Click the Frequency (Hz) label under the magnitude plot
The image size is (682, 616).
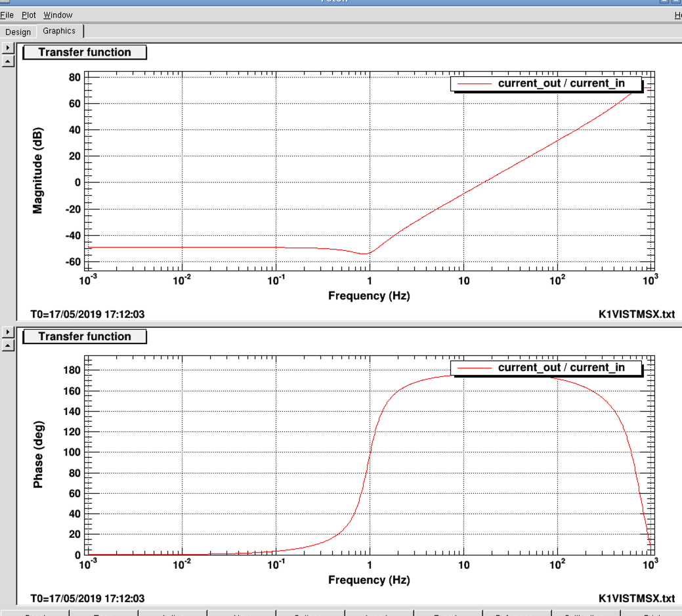[369, 296]
